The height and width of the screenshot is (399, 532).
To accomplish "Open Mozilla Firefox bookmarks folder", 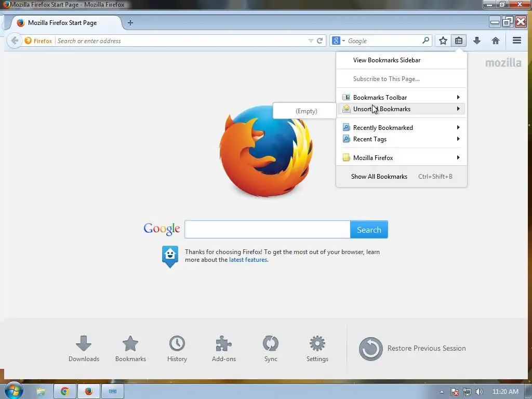I will click(x=402, y=158).
